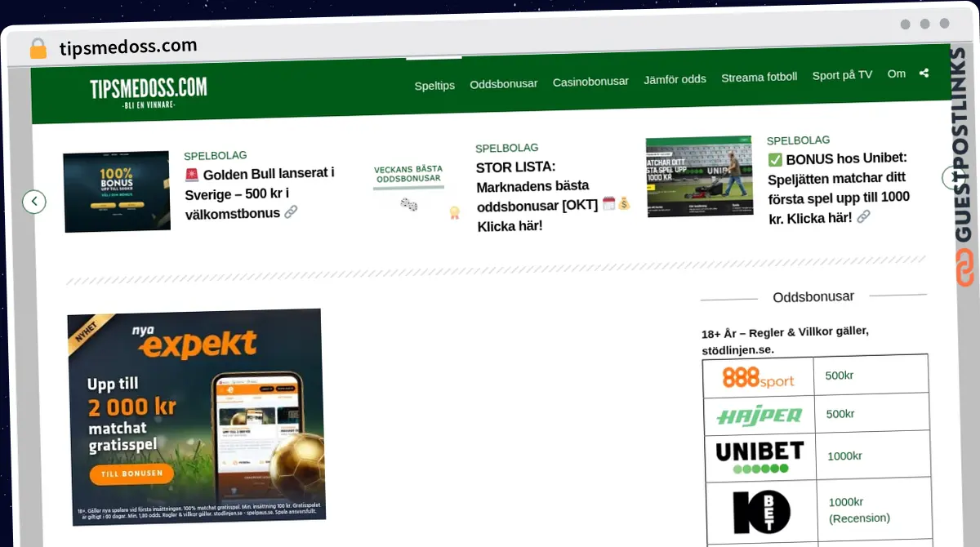
Task: Click the 1000kr value in the 10Bet row
Action: click(x=846, y=502)
